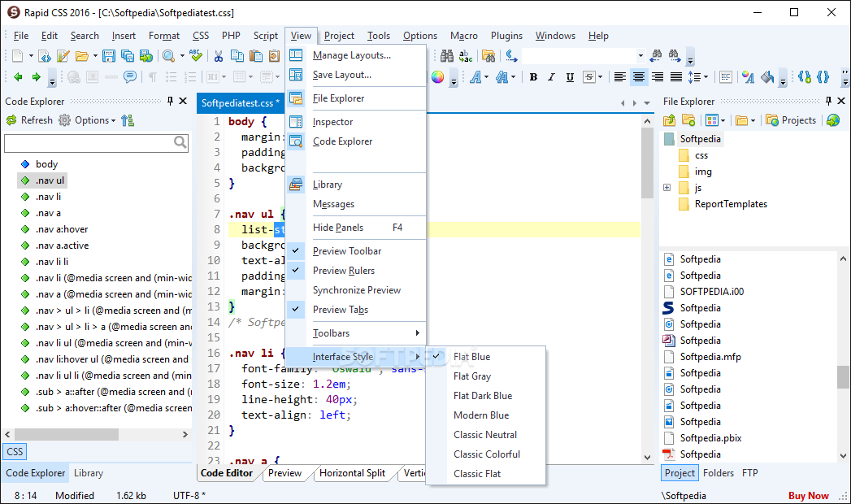Click the text color icon beside paint bucket
Image resolution: width=851 pixels, height=504 pixels.
[749, 77]
